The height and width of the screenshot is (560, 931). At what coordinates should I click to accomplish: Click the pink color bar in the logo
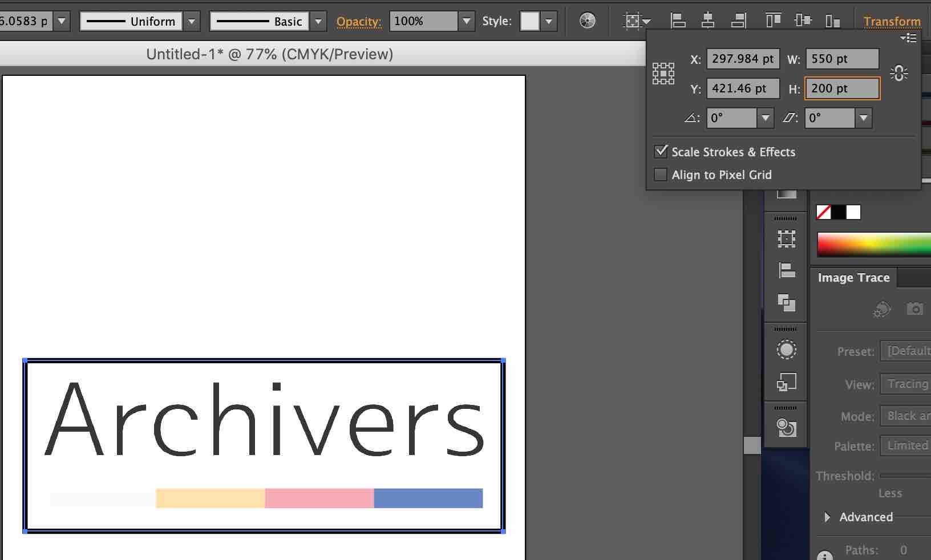coord(319,498)
